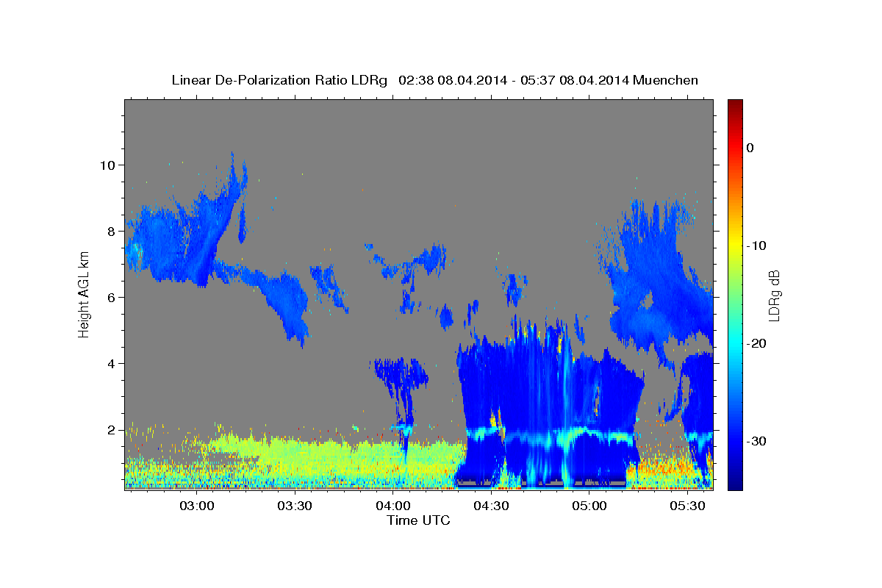This screenshot has height=588, width=882.
Task: Click the end time '05:37 08.04.2014' in the title
Action: pyautogui.click(x=575, y=80)
